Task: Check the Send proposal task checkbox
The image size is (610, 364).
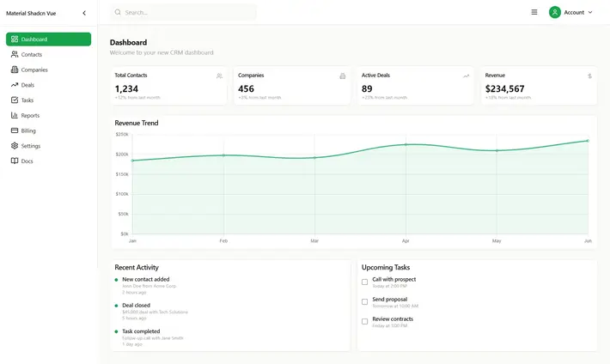Action: [x=364, y=302]
